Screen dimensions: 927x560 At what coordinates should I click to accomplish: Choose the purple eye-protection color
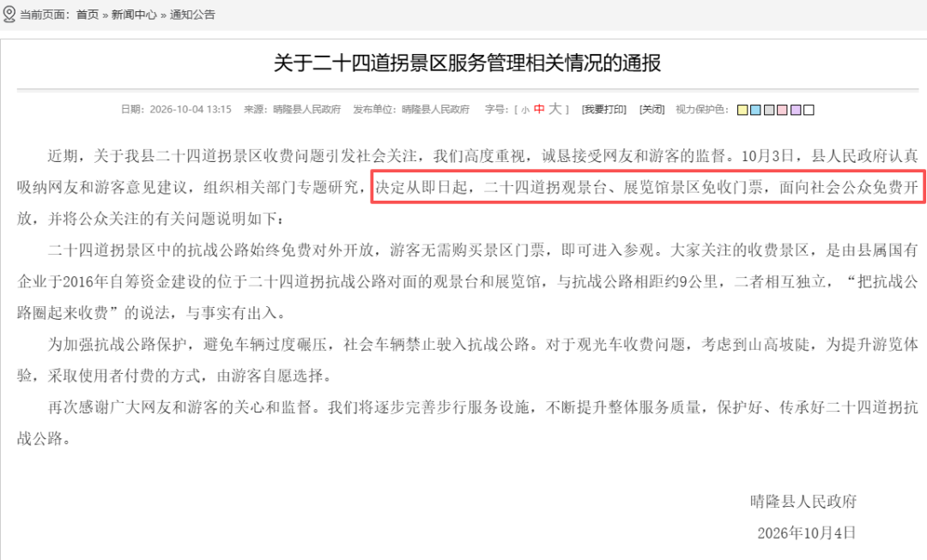(x=796, y=110)
